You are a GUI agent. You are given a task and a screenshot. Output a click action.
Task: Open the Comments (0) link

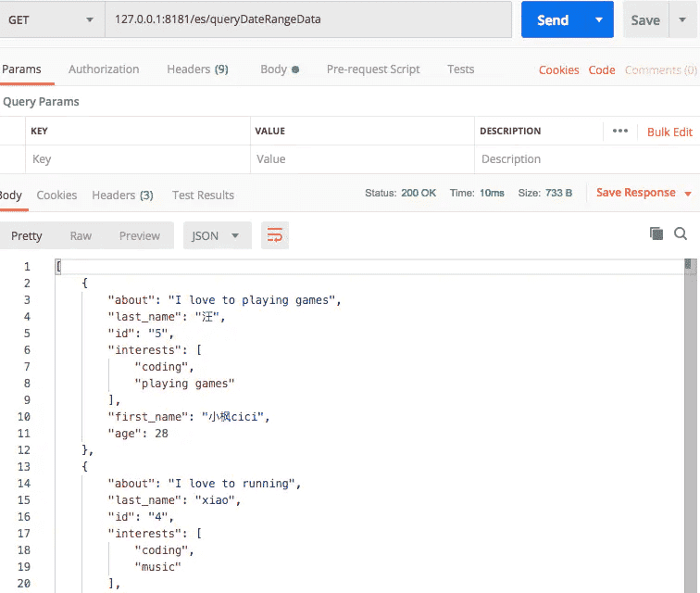click(661, 70)
